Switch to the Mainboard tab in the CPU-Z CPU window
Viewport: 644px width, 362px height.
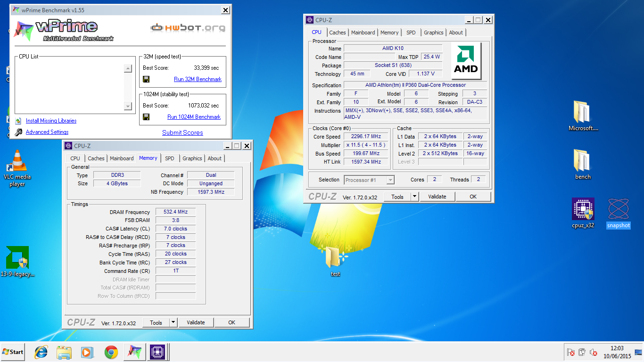[363, 33]
